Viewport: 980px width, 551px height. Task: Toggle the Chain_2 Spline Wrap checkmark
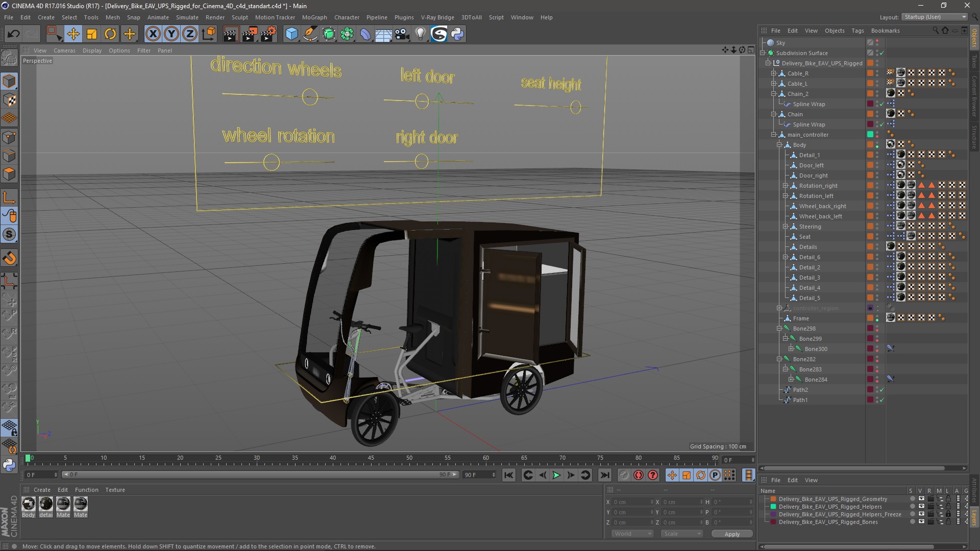pos(881,104)
